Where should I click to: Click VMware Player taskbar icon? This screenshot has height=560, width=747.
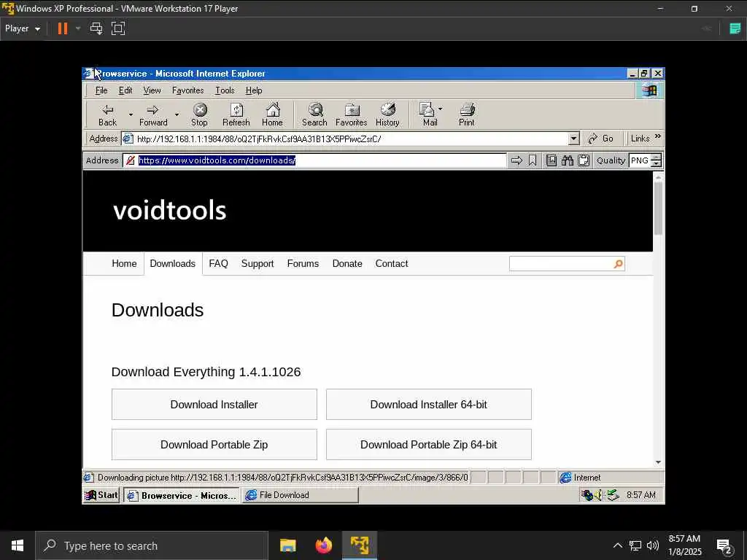click(x=360, y=545)
